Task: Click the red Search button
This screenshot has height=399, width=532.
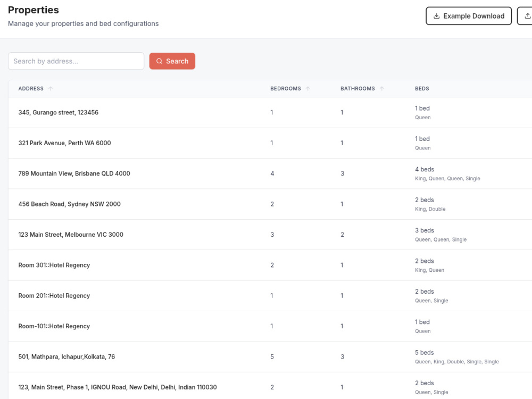Action: coord(172,61)
